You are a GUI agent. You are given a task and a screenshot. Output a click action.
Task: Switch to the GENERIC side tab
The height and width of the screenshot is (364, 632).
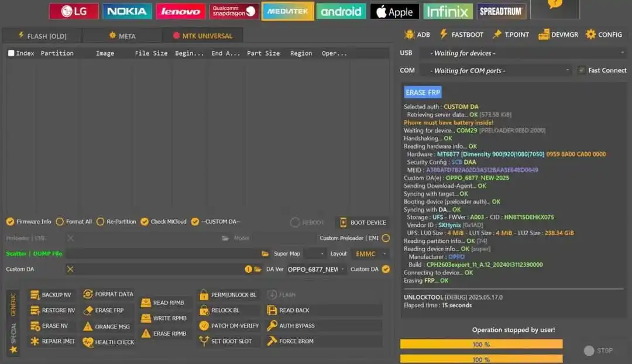coord(13,305)
